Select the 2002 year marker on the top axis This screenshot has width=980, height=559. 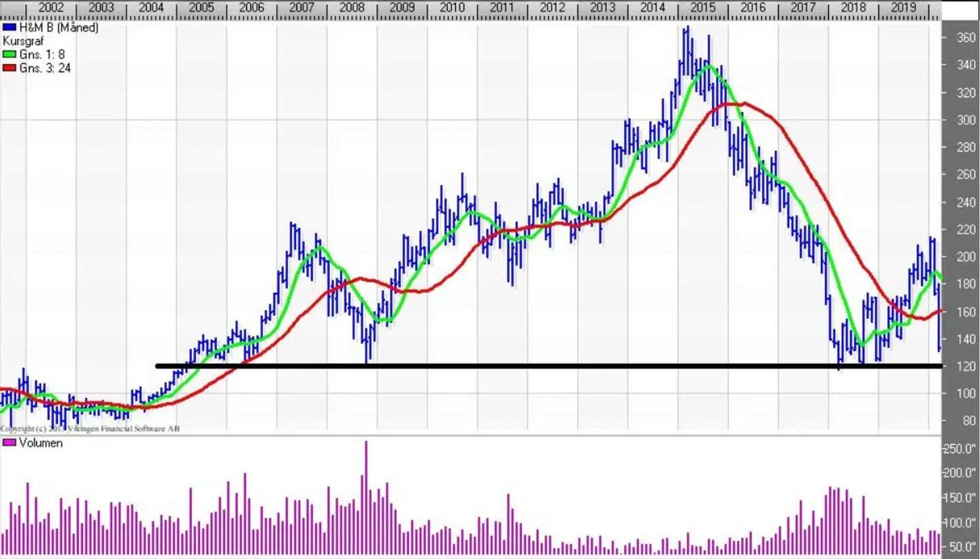tap(51, 7)
